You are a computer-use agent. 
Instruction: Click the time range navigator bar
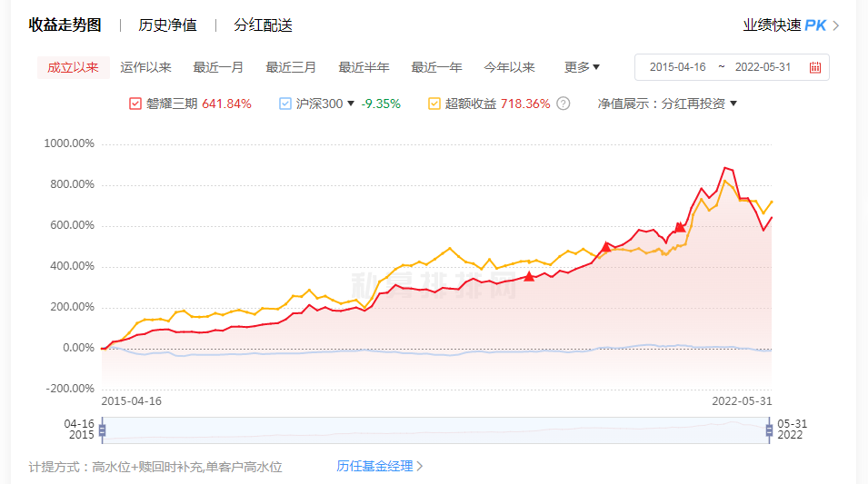tap(435, 430)
